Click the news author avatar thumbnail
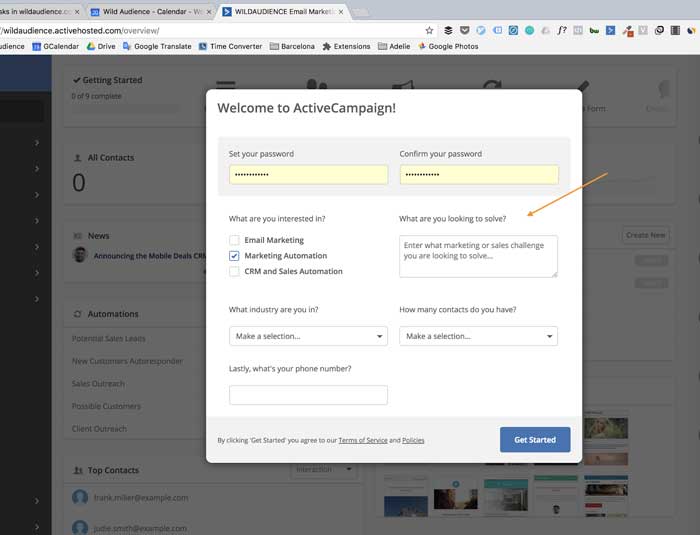 (79, 255)
